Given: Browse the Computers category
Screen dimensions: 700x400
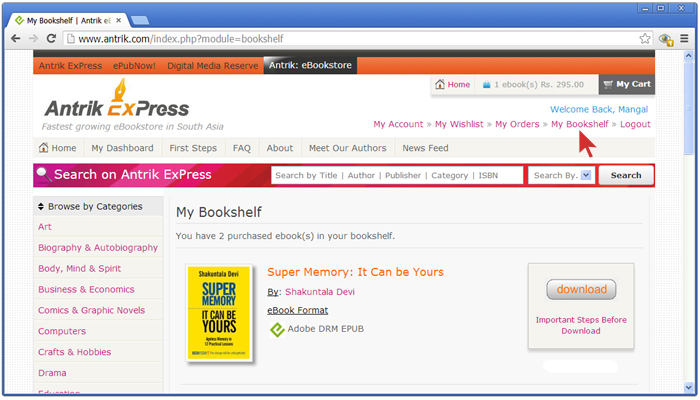Looking at the screenshot, I should [x=62, y=331].
